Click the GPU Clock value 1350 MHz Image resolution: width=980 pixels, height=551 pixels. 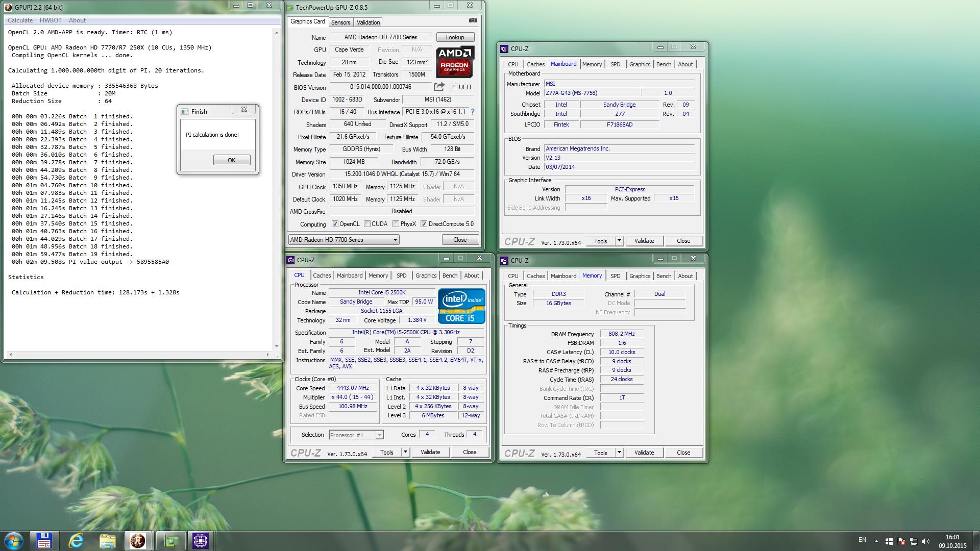point(346,187)
